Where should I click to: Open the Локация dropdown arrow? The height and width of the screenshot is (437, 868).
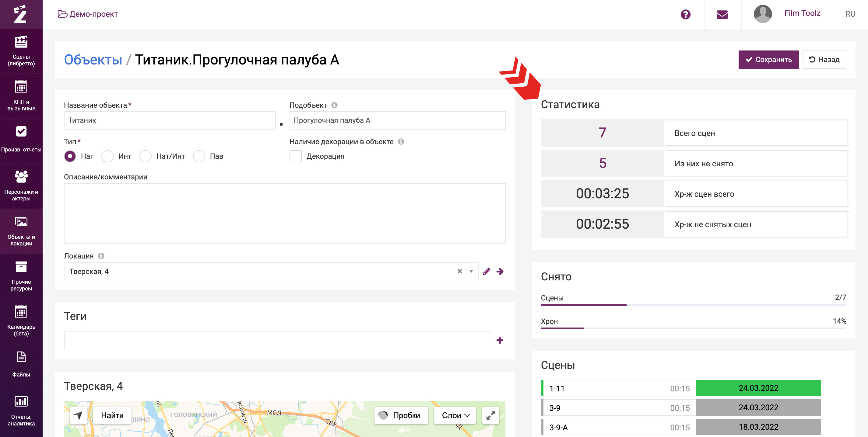click(x=471, y=271)
